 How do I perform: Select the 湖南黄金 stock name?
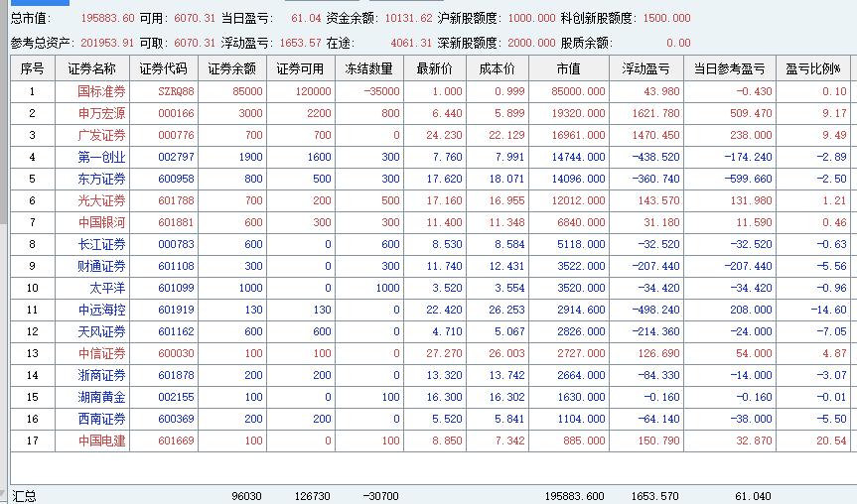tap(101, 398)
